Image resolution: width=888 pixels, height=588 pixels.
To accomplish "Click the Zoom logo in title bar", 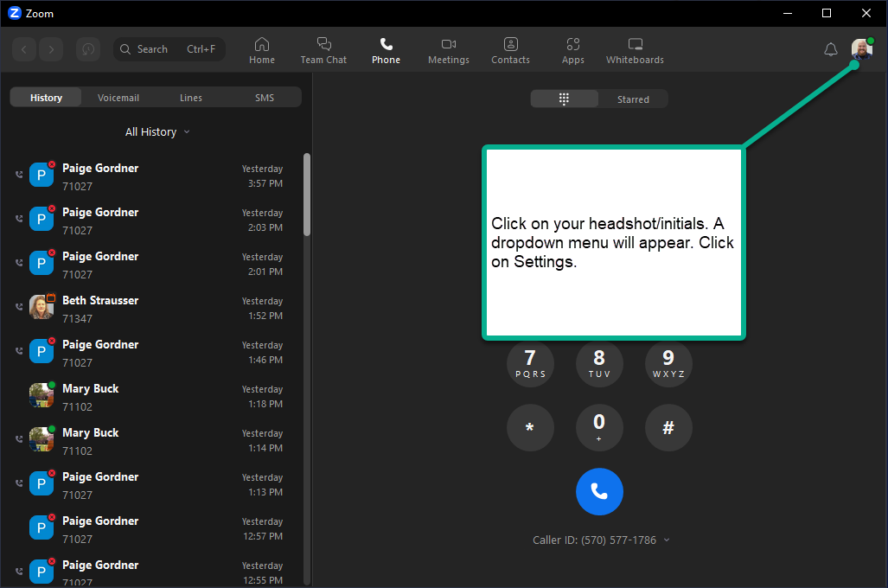I will click(15, 13).
